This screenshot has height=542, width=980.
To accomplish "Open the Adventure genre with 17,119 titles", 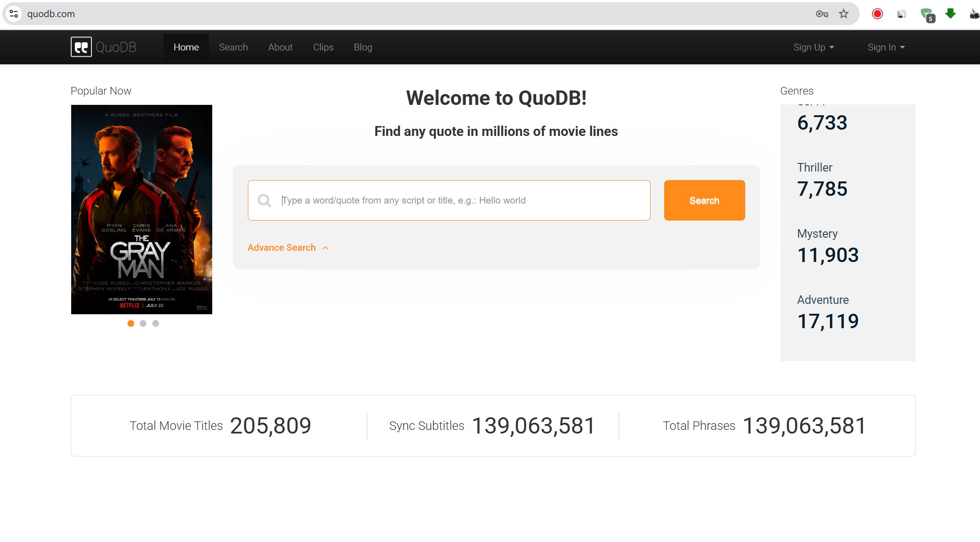I will click(828, 312).
